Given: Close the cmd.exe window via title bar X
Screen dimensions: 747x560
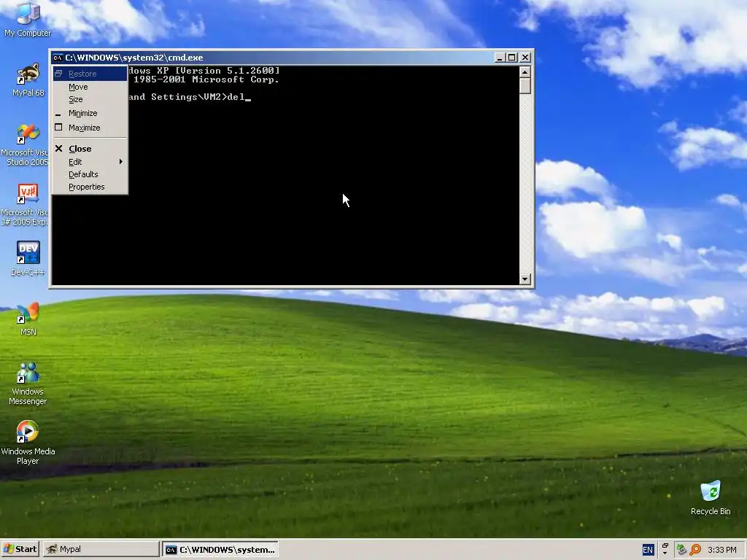Looking at the screenshot, I should click(525, 58).
